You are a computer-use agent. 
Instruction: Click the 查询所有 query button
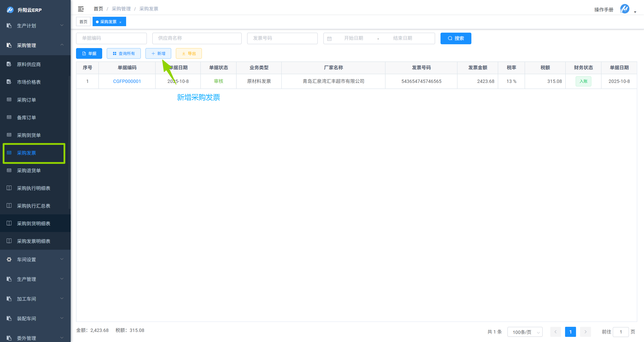pyautogui.click(x=124, y=53)
